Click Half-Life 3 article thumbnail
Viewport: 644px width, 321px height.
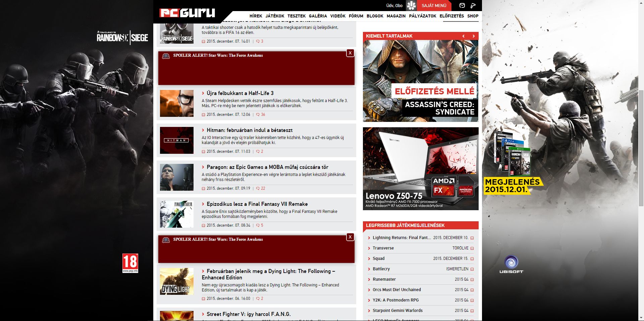point(177,103)
